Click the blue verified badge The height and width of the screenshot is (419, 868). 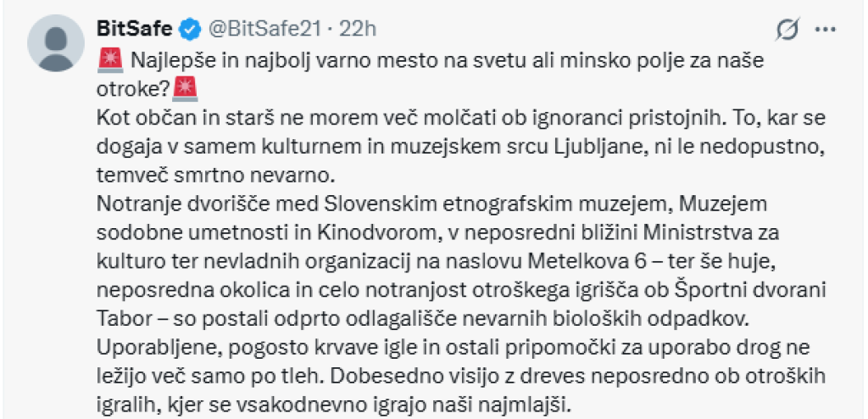click(x=191, y=30)
